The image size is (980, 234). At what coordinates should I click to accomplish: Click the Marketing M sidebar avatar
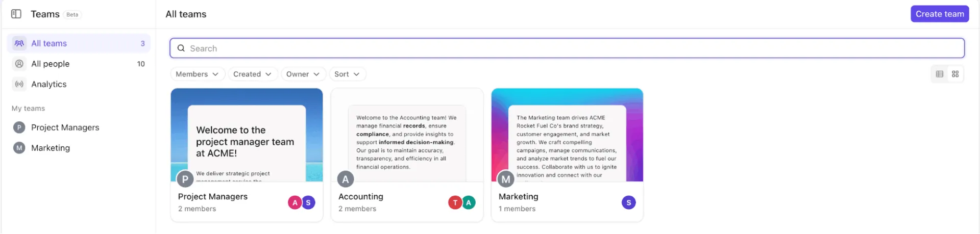(x=19, y=148)
